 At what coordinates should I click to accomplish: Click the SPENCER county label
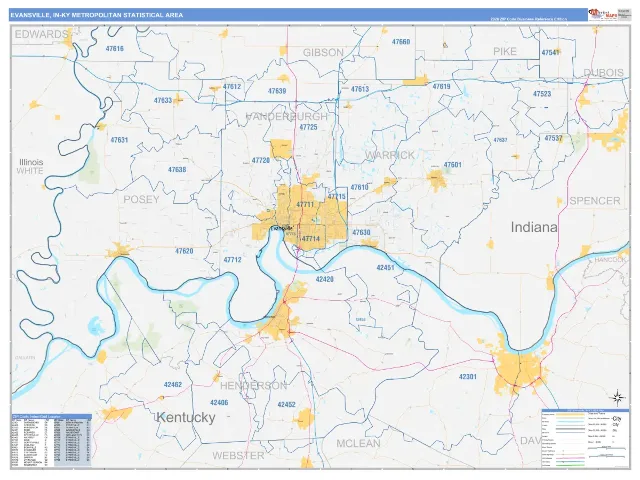click(x=595, y=201)
